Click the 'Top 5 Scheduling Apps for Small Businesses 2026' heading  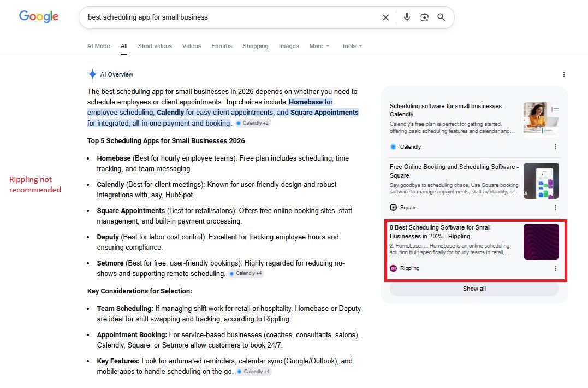tap(166, 140)
